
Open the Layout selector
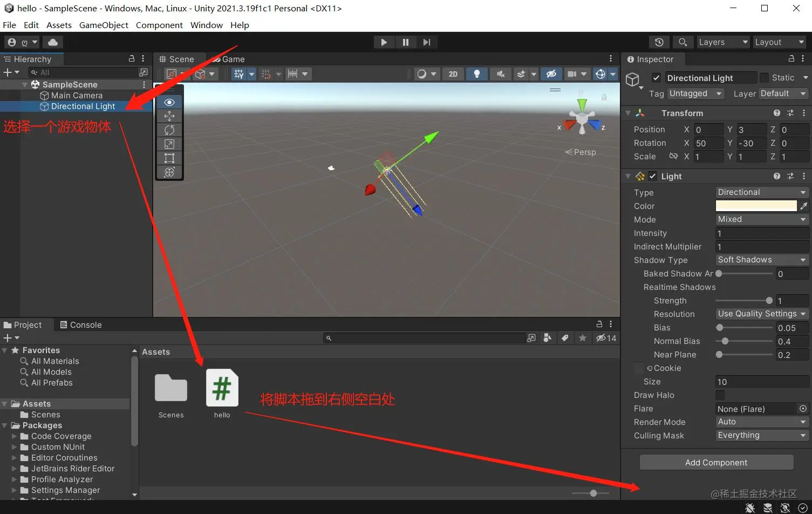pos(779,42)
